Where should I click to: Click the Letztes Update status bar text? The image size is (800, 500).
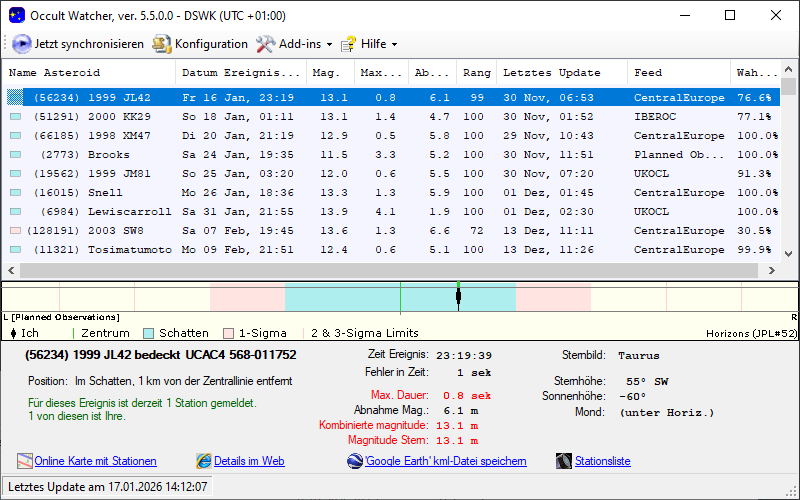pos(108,487)
